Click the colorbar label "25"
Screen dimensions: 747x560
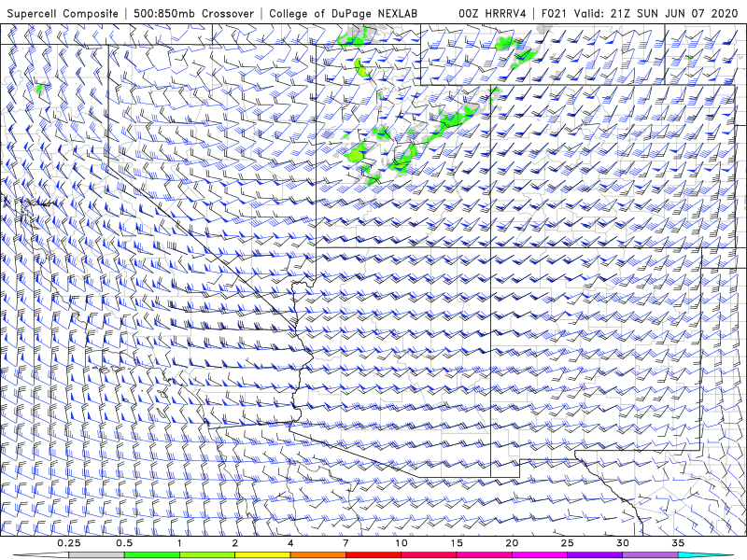[568, 543]
